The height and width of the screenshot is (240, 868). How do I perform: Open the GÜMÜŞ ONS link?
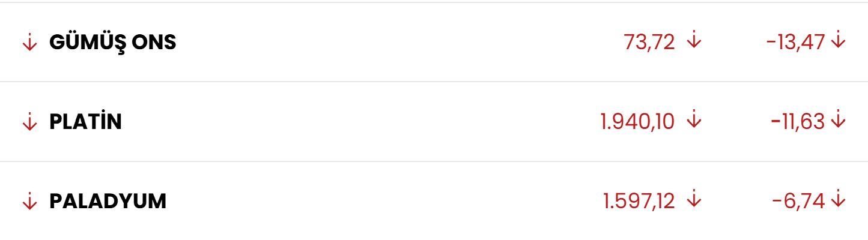click(113, 43)
